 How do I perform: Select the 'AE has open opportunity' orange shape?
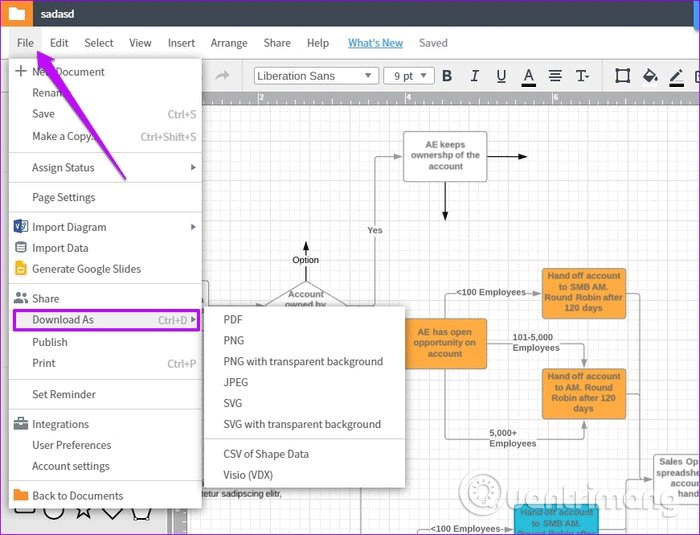click(x=445, y=343)
